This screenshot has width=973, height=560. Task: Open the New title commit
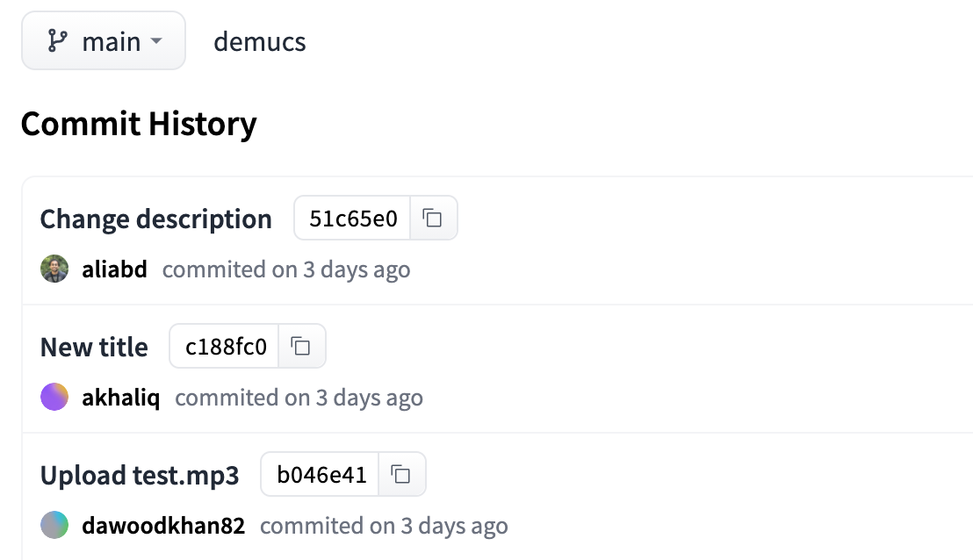pyautogui.click(x=94, y=347)
